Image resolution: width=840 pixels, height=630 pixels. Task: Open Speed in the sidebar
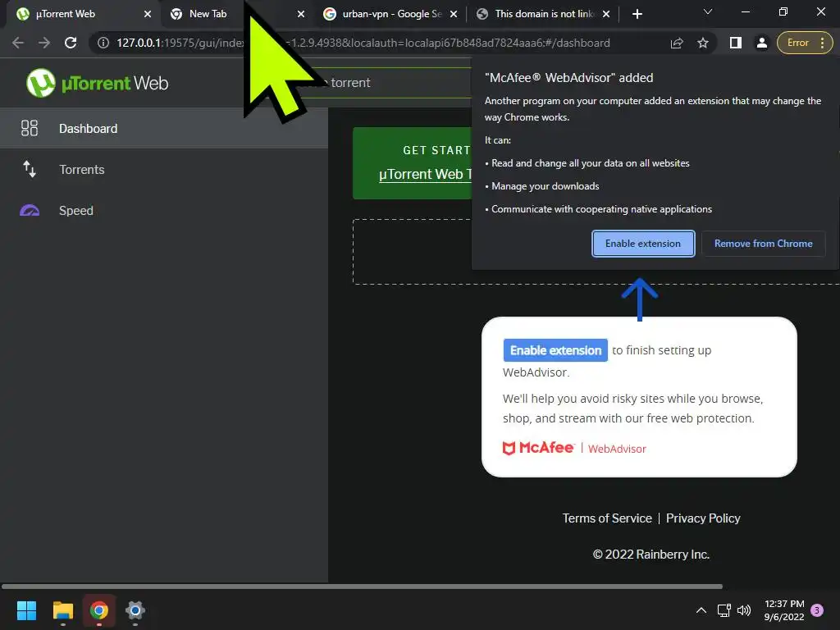(x=164, y=211)
